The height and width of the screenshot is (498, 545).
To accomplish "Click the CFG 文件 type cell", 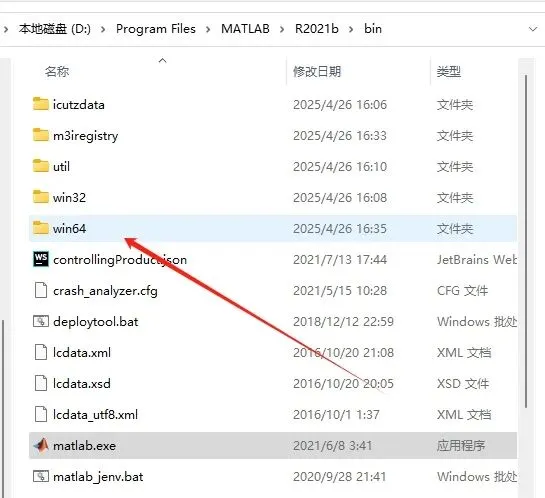I will [462, 291].
